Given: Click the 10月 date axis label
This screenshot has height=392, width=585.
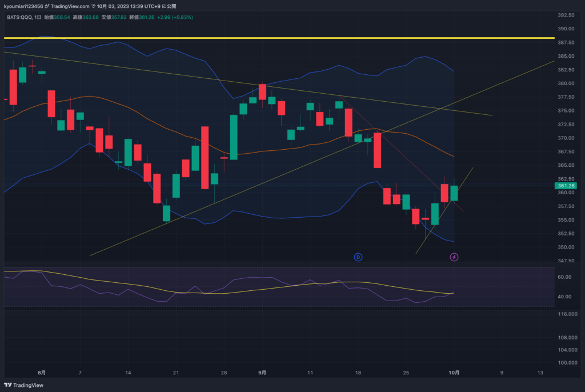Looking at the screenshot, I should click(x=454, y=373).
